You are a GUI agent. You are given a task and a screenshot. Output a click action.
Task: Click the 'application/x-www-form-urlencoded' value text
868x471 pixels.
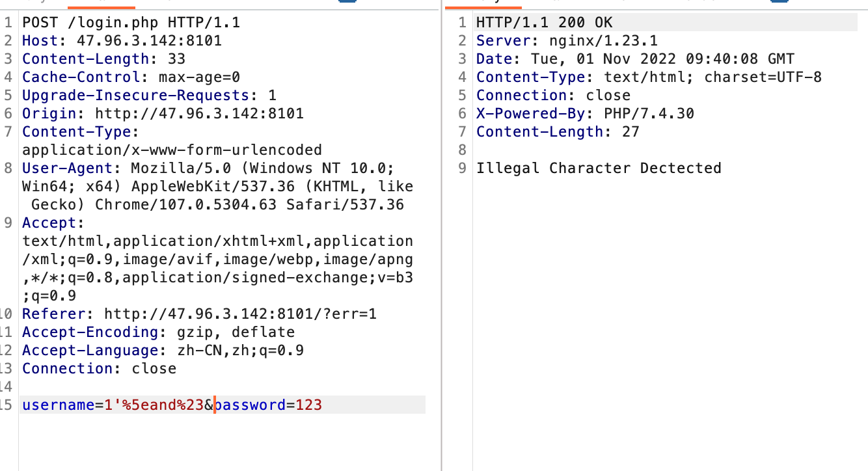pos(172,150)
